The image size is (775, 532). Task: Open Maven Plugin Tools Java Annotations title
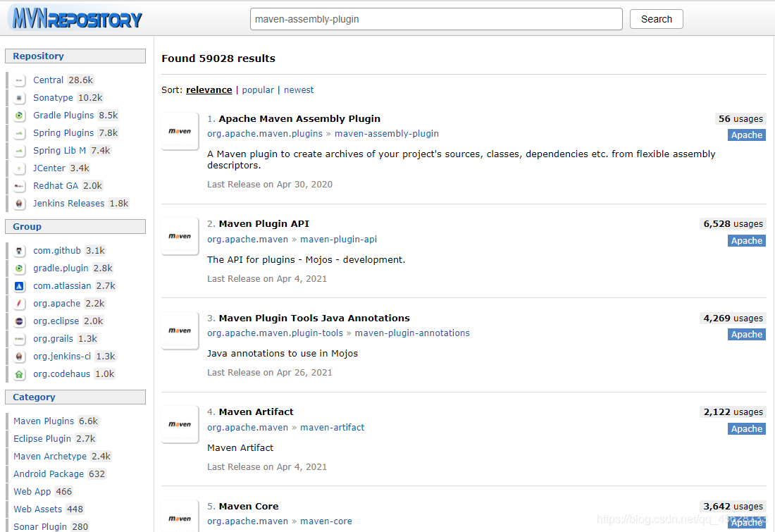coord(314,318)
